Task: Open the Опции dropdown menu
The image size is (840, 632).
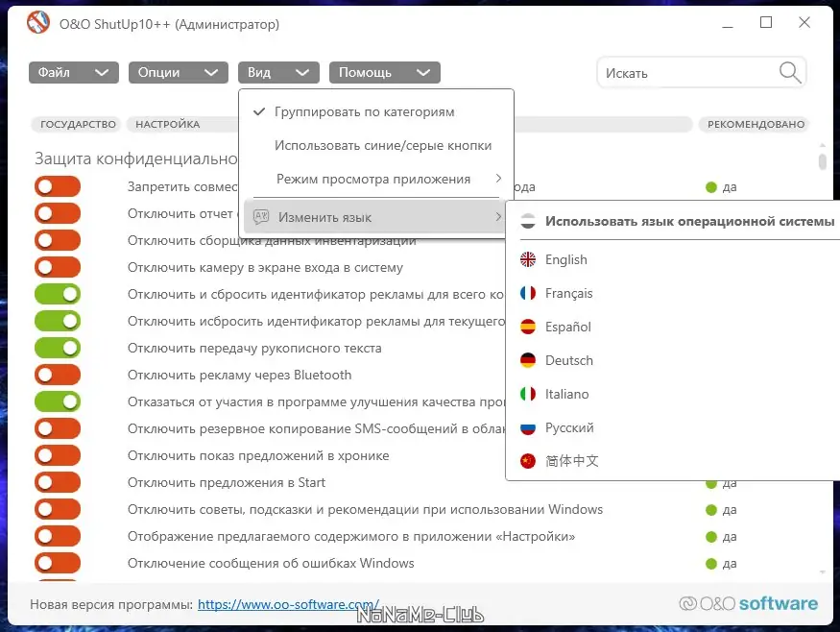Action: pos(179,72)
